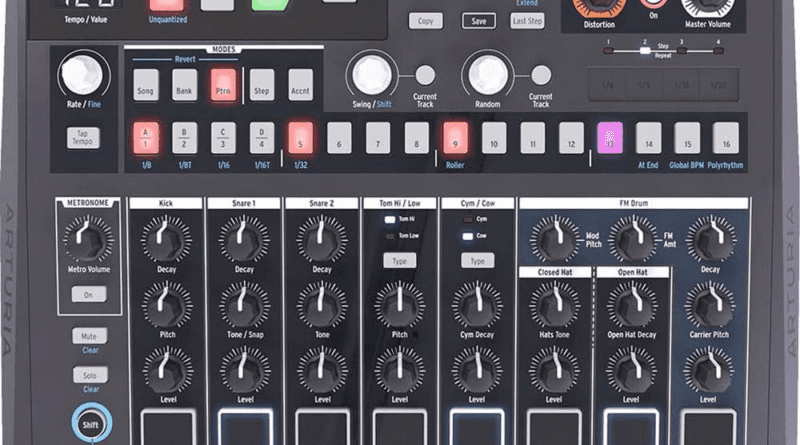Image resolution: width=800 pixels, height=445 pixels.
Task: Switch to Song mode
Action: coord(146,82)
